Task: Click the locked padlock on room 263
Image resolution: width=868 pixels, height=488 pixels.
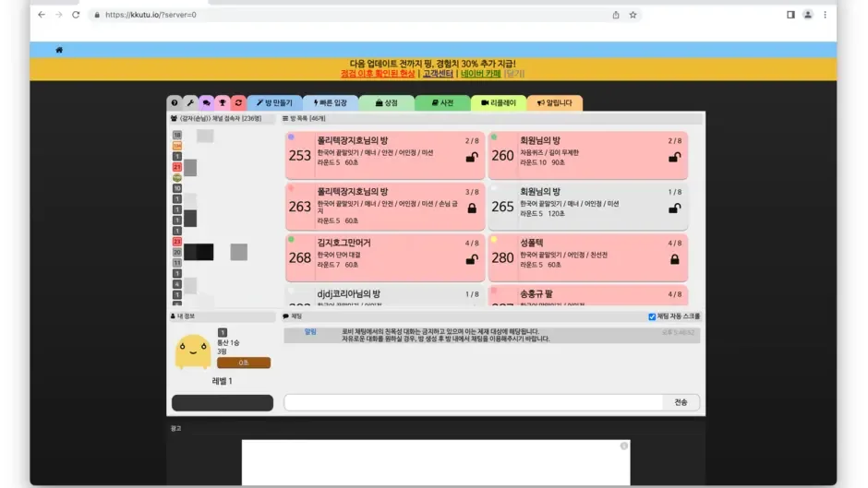Action: point(472,208)
